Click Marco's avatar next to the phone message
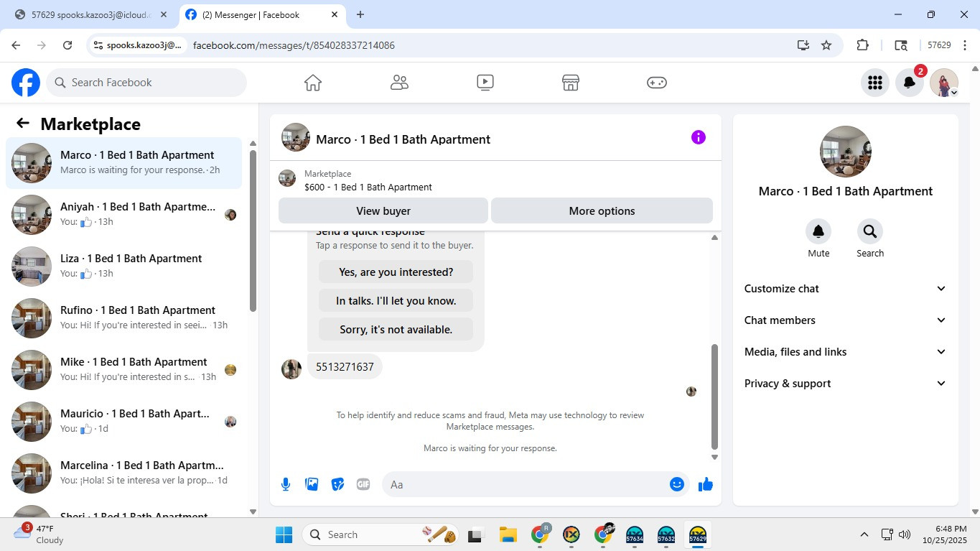The width and height of the screenshot is (980, 551). point(291,369)
